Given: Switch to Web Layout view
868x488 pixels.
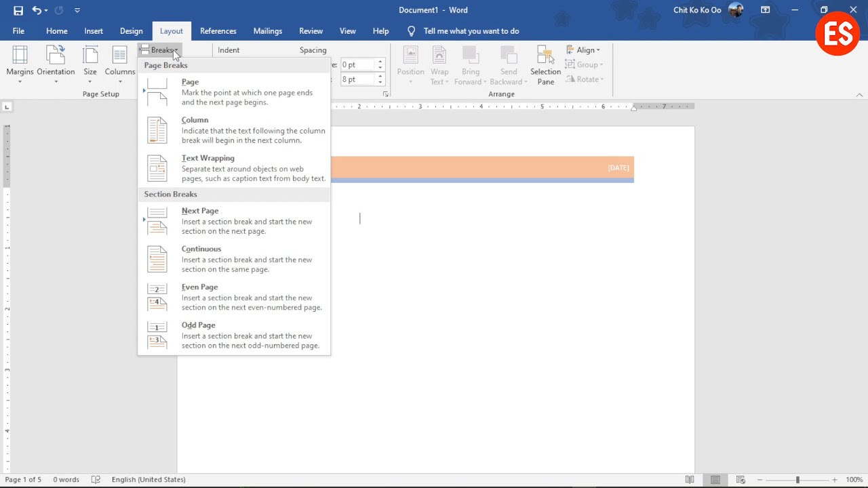Looking at the screenshot, I should click(741, 480).
